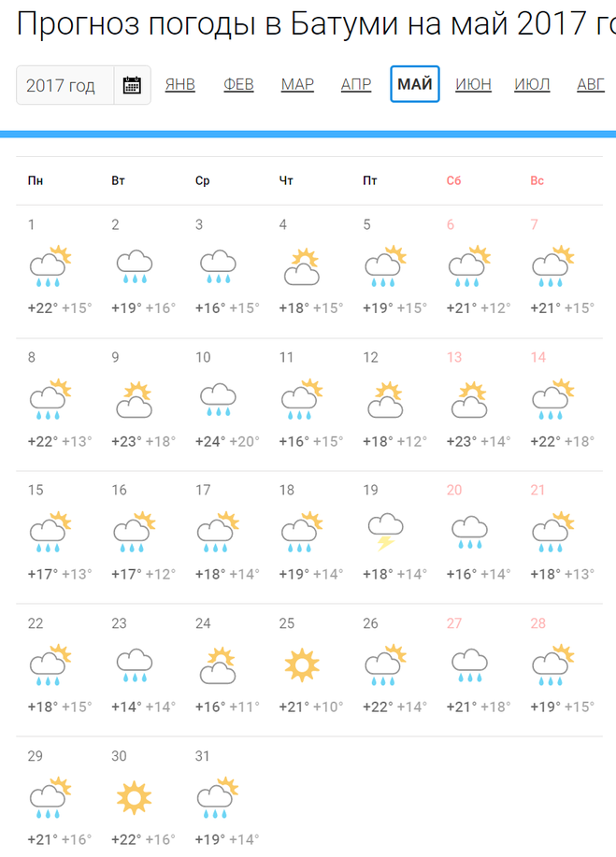Open the МАР month link
616x857 pixels.
click(297, 85)
